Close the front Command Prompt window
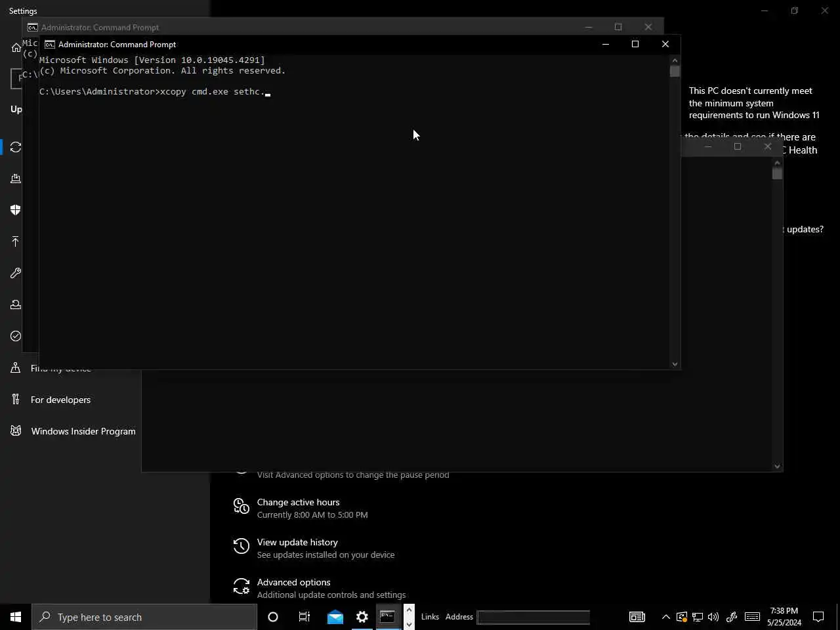 pyautogui.click(x=665, y=44)
